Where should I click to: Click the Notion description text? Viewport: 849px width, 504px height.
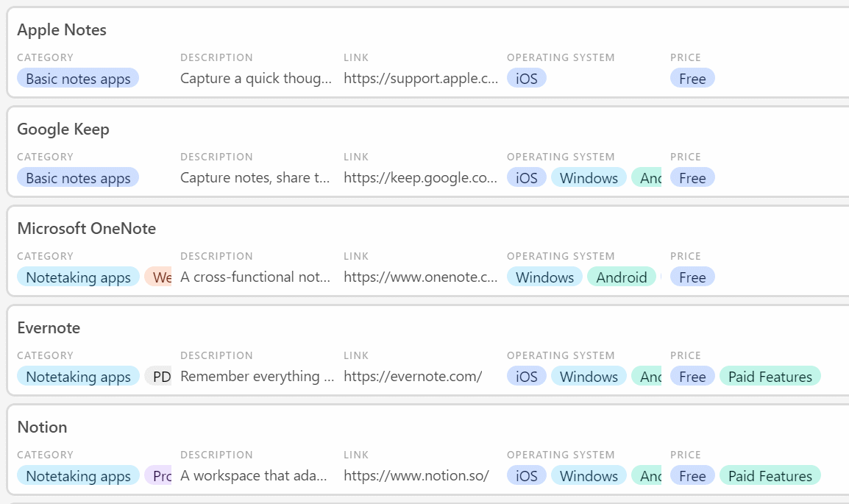(x=254, y=476)
